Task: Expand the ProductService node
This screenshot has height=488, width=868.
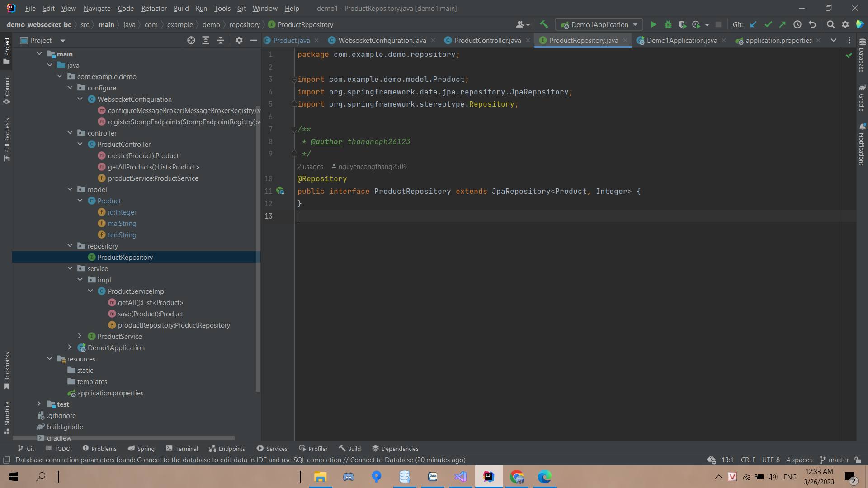Action: click(80, 336)
